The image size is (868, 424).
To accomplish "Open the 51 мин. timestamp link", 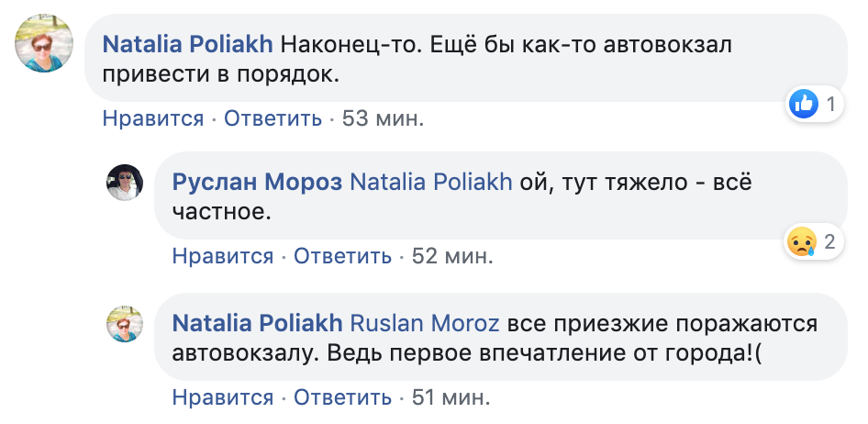I will (452, 397).
